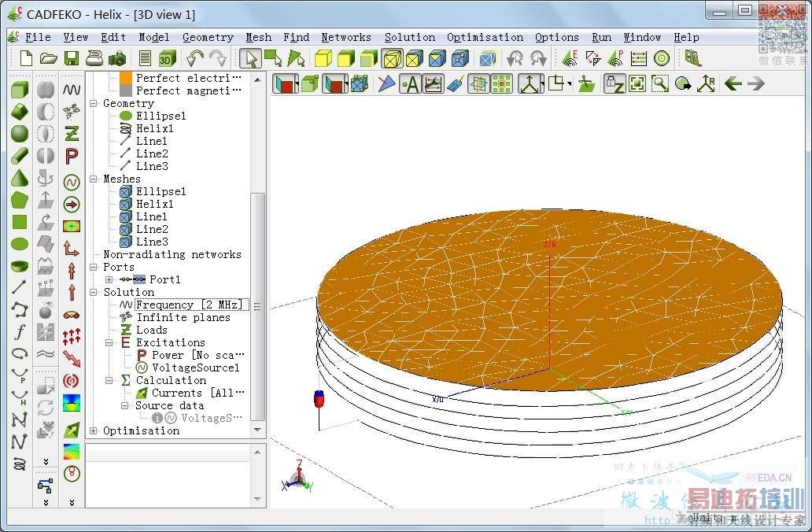This screenshot has height=532, width=812.
Task: Open POSTFEKO with the 3D icon
Action: [167, 58]
